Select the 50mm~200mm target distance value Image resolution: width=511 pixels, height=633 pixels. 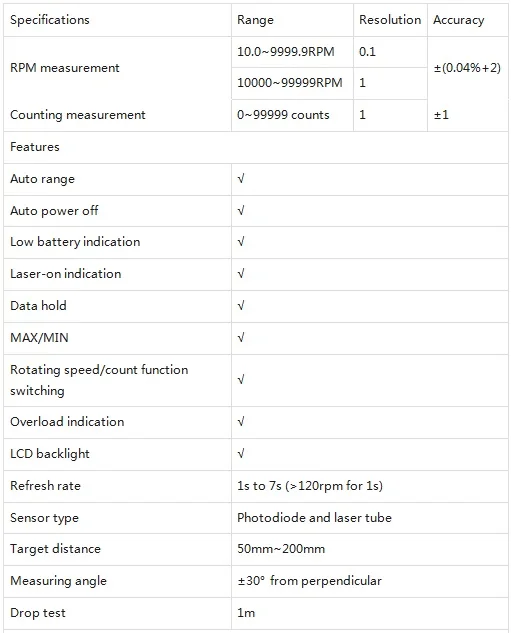coord(281,549)
